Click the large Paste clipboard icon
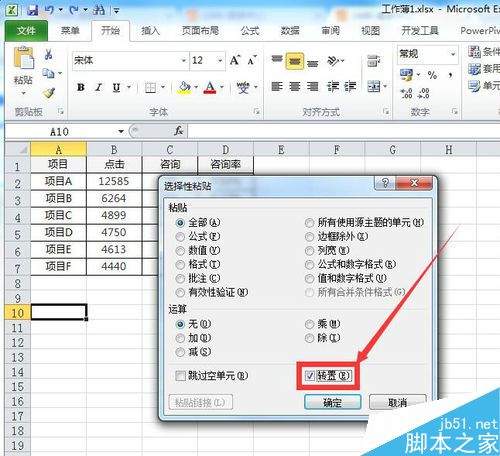Screen dimensions: 500x456 (x=23, y=58)
